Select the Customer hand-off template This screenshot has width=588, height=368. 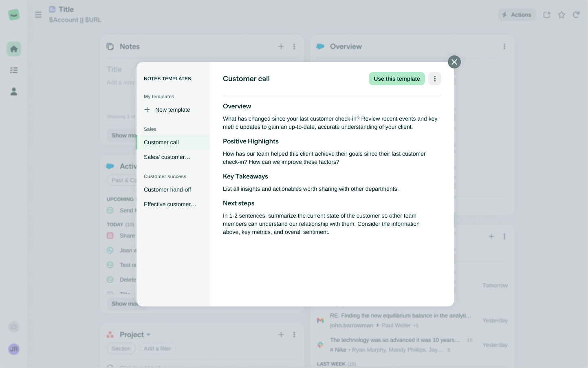pos(167,190)
